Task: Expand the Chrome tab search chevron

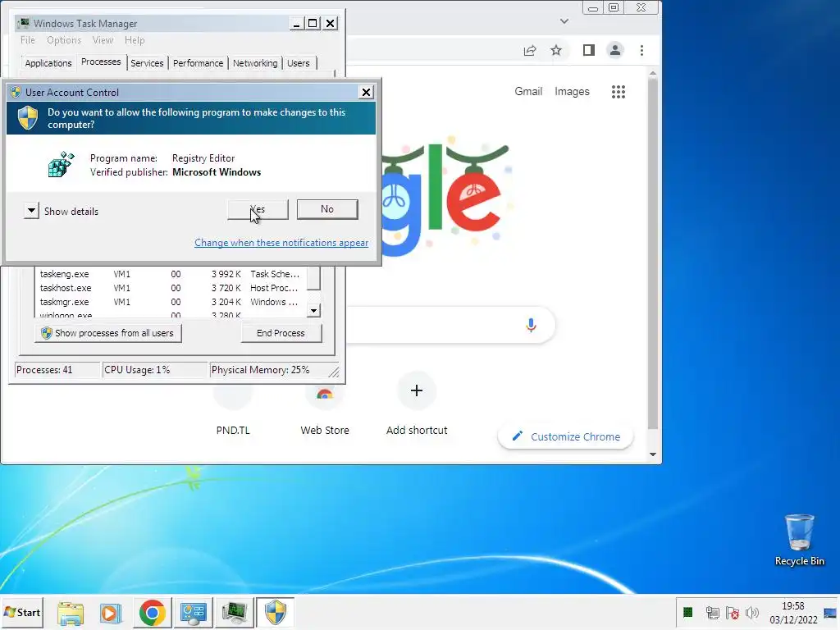Action: 564,21
